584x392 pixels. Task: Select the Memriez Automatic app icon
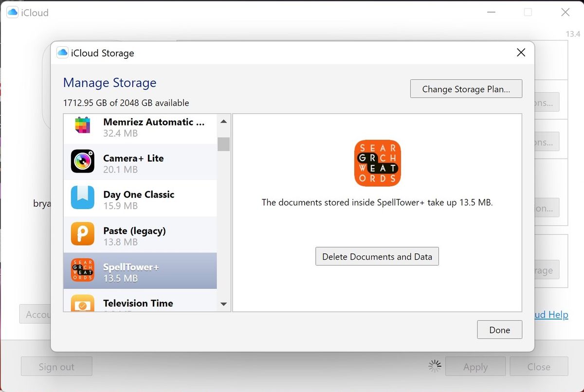pos(83,126)
